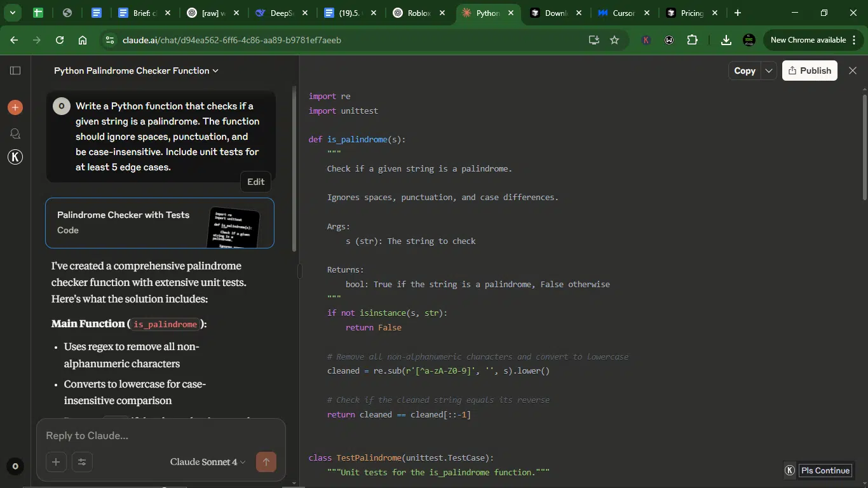Open the Palindrome Checker with Tests artifact card

tap(159, 223)
